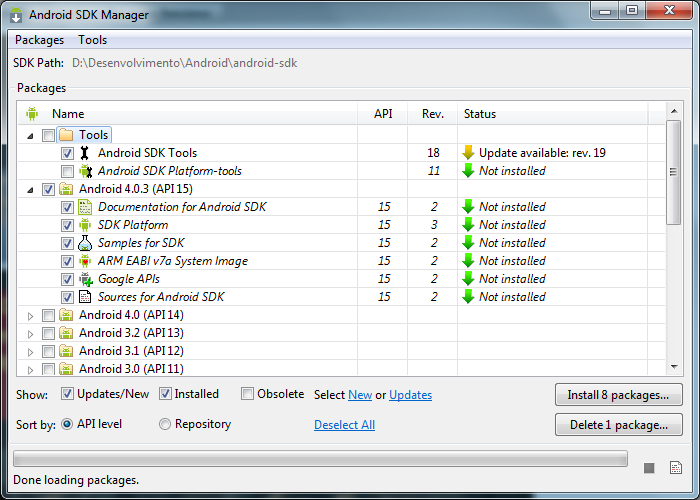Click the Android SDK Platform-tools robot icon
This screenshot has width=700, height=500.
85,171
